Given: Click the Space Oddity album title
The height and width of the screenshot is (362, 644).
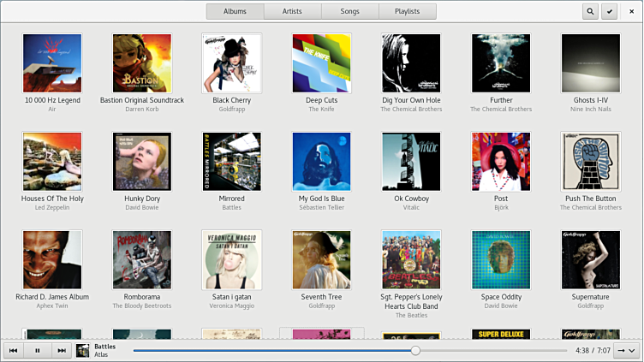Looking at the screenshot, I should 501,296.
